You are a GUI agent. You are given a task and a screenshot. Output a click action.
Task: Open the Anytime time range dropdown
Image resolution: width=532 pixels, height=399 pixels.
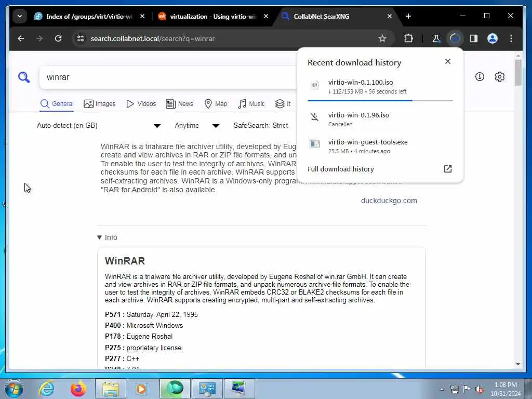(x=197, y=126)
